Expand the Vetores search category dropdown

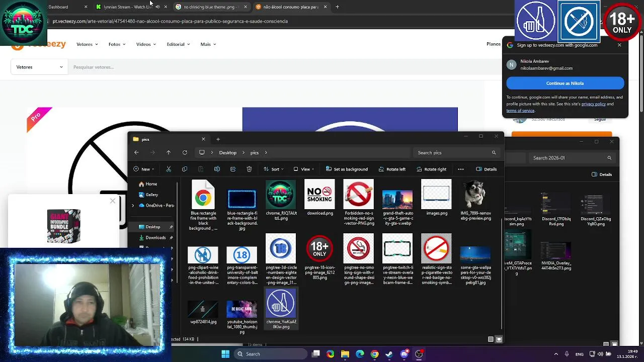[39, 67]
